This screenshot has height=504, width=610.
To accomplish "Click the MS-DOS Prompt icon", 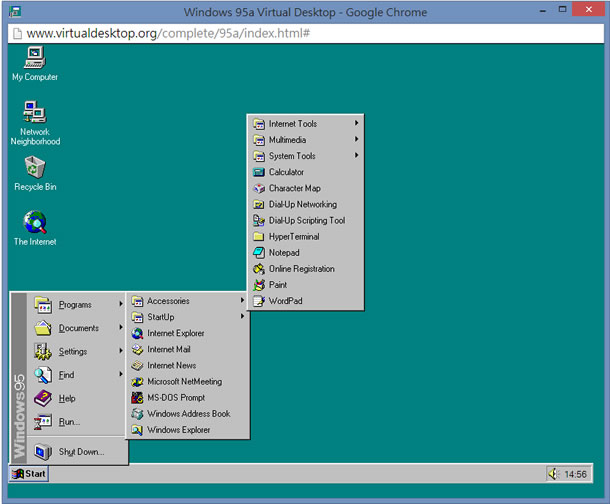I will click(137, 397).
